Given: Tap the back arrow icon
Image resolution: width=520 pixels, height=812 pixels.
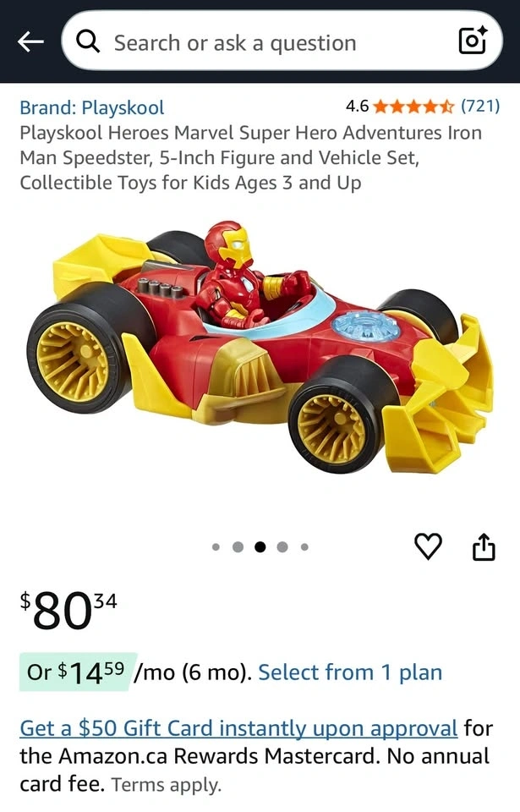Looking at the screenshot, I should [x=30, y=42].
